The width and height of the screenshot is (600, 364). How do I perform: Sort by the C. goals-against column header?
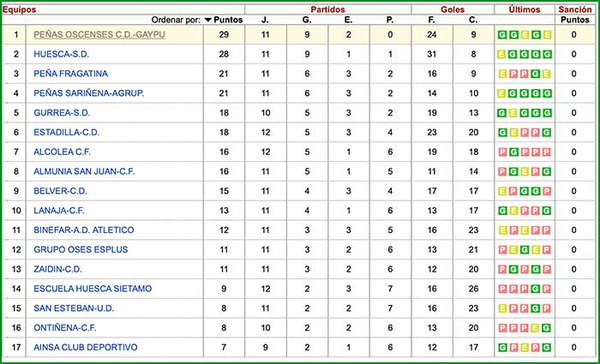tap(473, 19)
